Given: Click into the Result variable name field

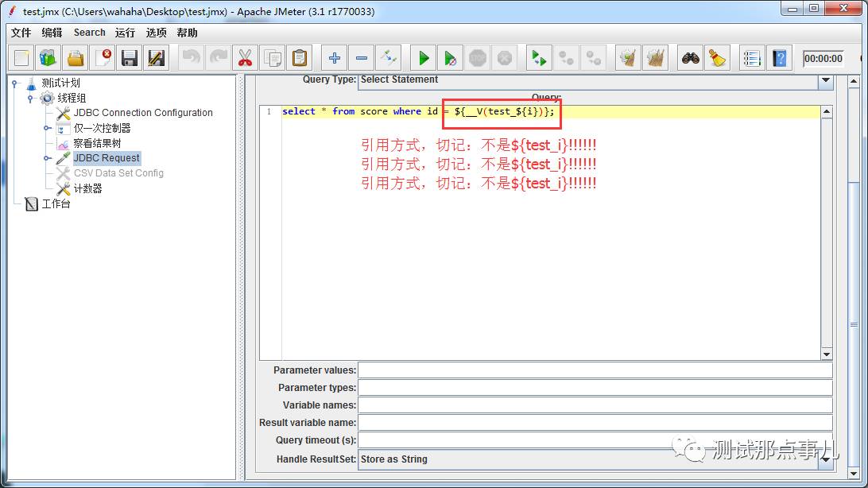Looking at the screenshot, I should click(595, 422).
